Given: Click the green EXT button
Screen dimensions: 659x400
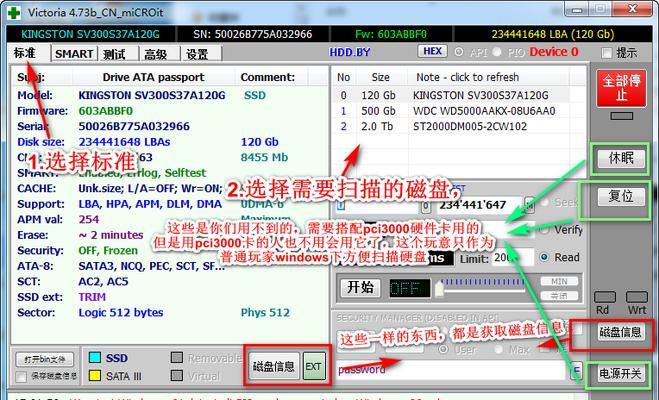Looking at the screenshot, I should (313, 367).
